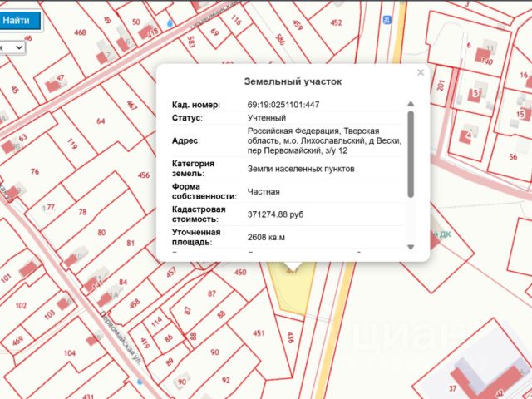Click map parcel 456

click(144, 175)
